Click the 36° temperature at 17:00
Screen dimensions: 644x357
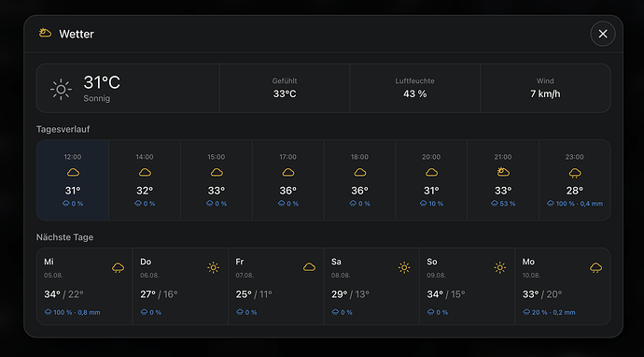point(287,191)
